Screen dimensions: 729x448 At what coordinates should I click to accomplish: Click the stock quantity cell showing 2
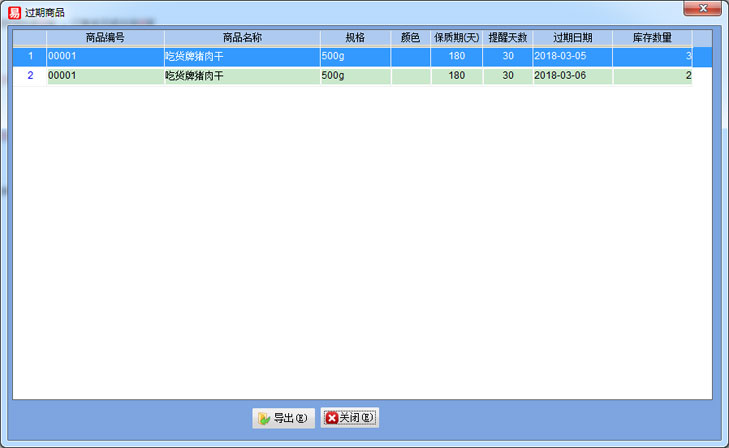pyautogui.click(x=652, y=76)
